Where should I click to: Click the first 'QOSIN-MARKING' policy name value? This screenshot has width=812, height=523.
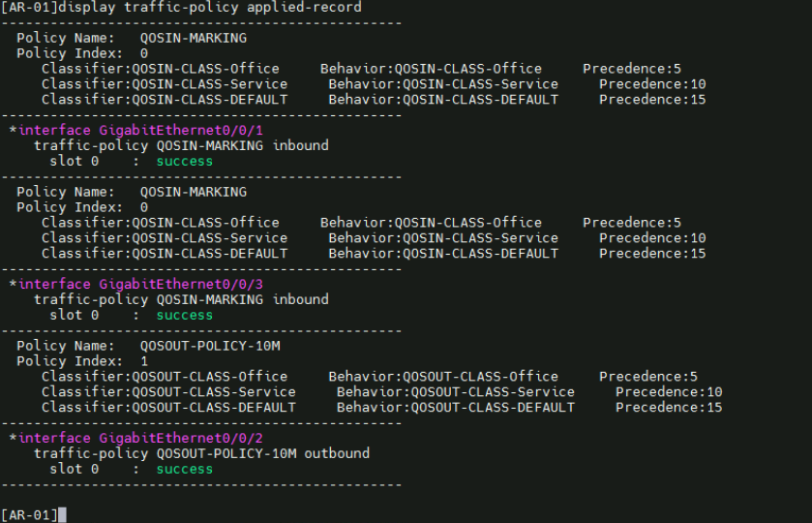[194, 38]
